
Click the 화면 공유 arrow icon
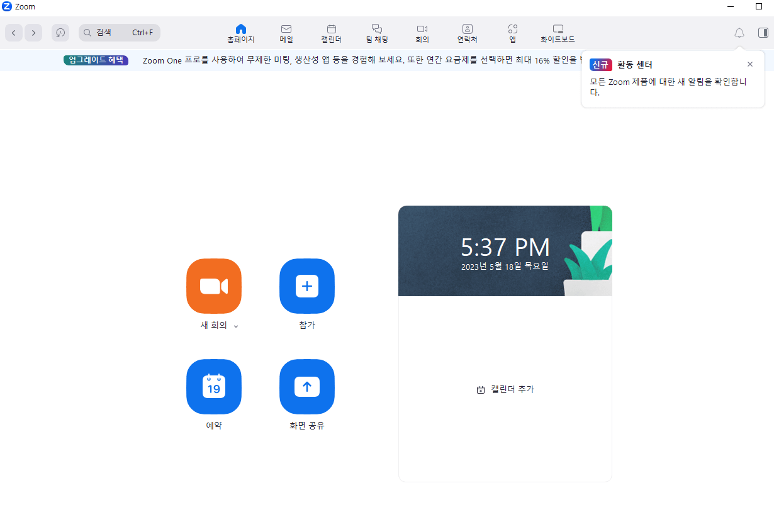pos(307,387)
